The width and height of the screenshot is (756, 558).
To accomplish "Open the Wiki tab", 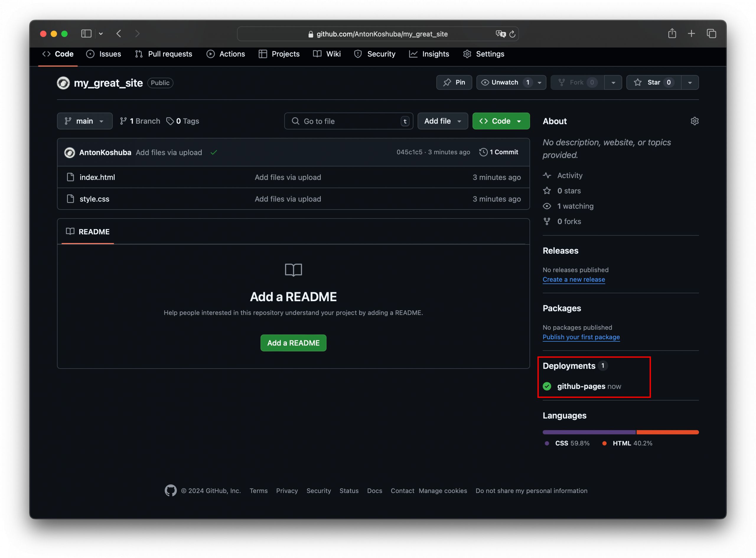I will click(327, 54).
